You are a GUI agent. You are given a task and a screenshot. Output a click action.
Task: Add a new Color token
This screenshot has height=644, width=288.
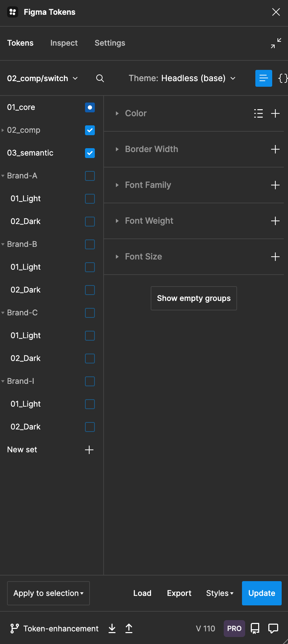(275, 113)
